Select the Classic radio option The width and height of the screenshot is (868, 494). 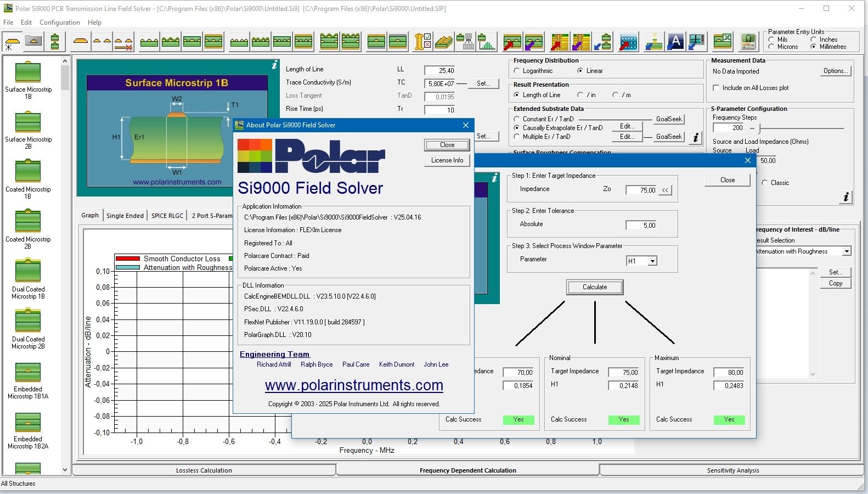(x=775, y=183)
